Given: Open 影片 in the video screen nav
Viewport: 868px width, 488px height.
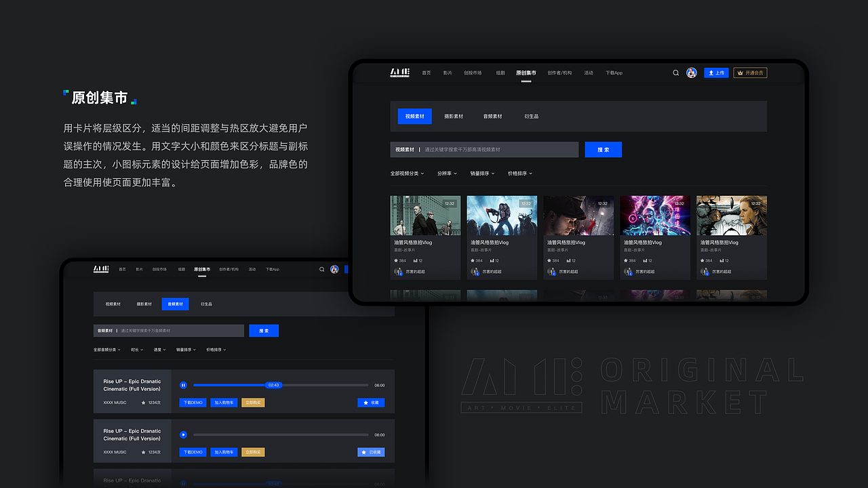Looking at the screenshot, I should pyautogui.click(x=448, y=73).
